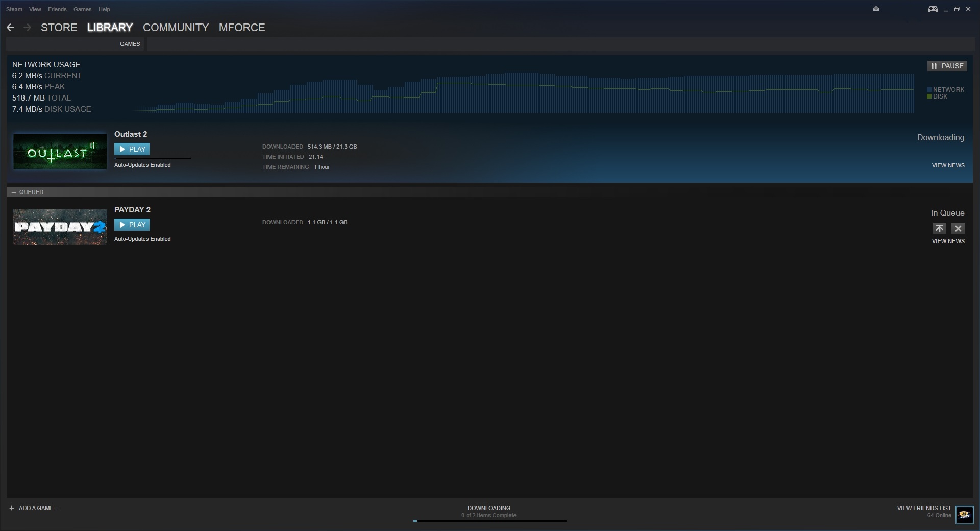Remove PAYDAY 2 from the queue
Viewport: 980px width, 531px height.
tap(958, 228)
